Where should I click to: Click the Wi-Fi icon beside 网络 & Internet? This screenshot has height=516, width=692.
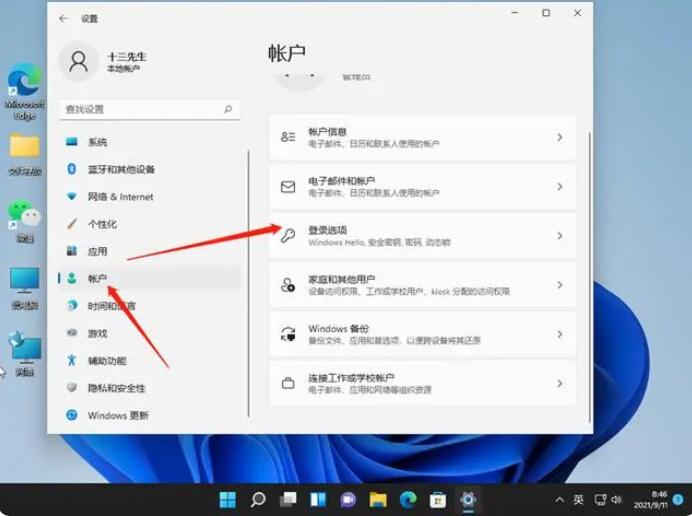coord(71,196)
